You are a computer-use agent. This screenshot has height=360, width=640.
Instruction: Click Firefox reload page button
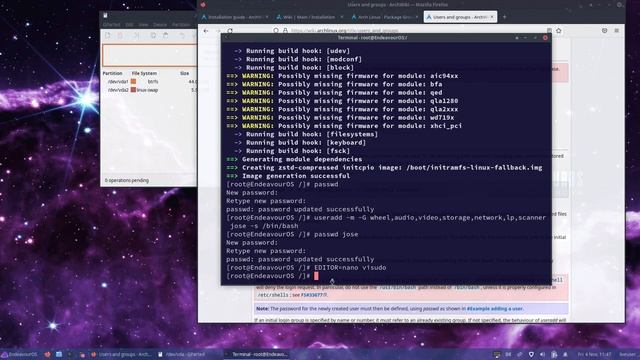[230, 31]
